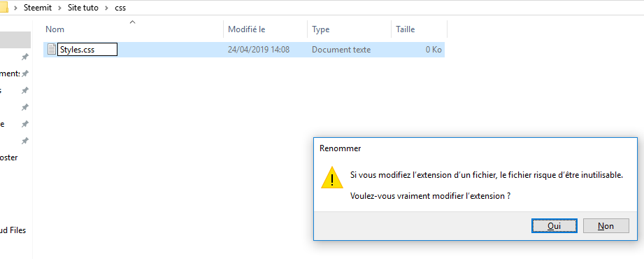Click inside the Styles.css rename field
This screenshot has width=644, height=259.
pos(87,50)
